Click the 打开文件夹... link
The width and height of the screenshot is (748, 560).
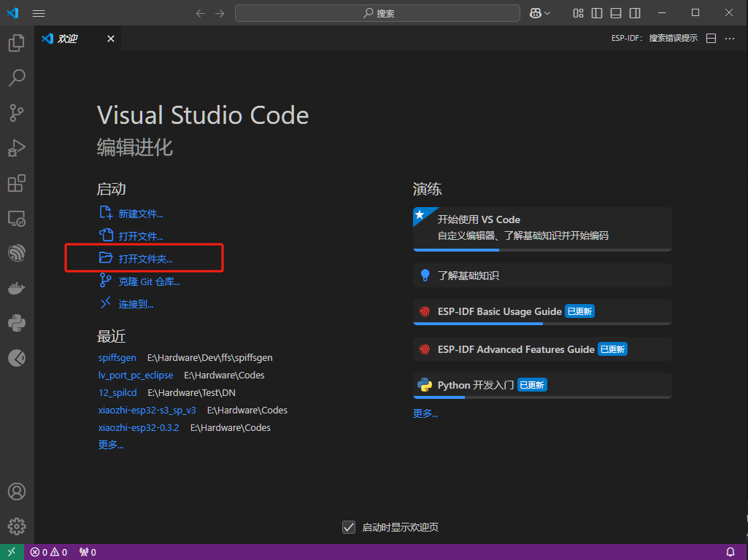point(145,259)
